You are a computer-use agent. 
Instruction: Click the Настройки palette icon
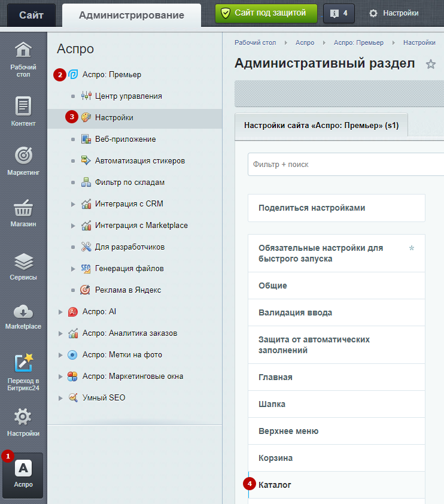(x=86, y=117)
